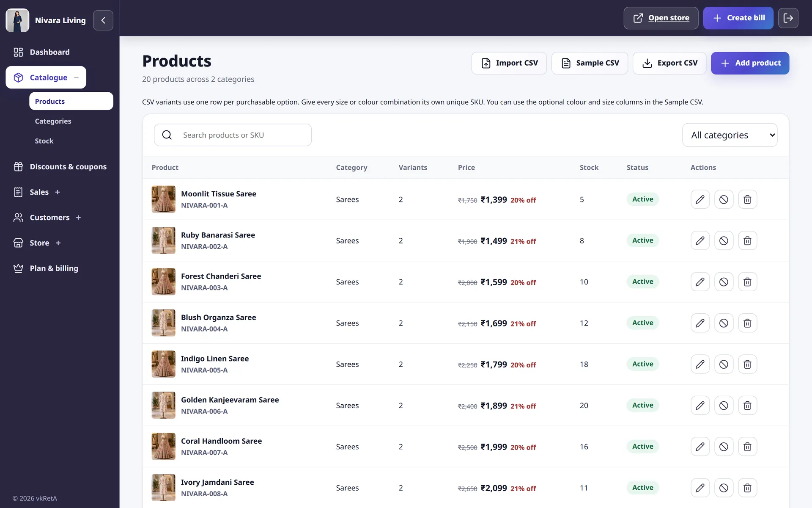This screenshot has height=508, width=812.
Task: Select the Products submenu item
Action: (x=71, y=101)
